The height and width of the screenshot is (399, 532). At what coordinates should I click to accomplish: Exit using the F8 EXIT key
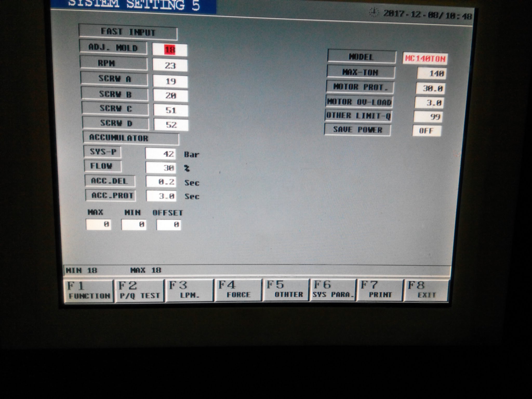426,290
